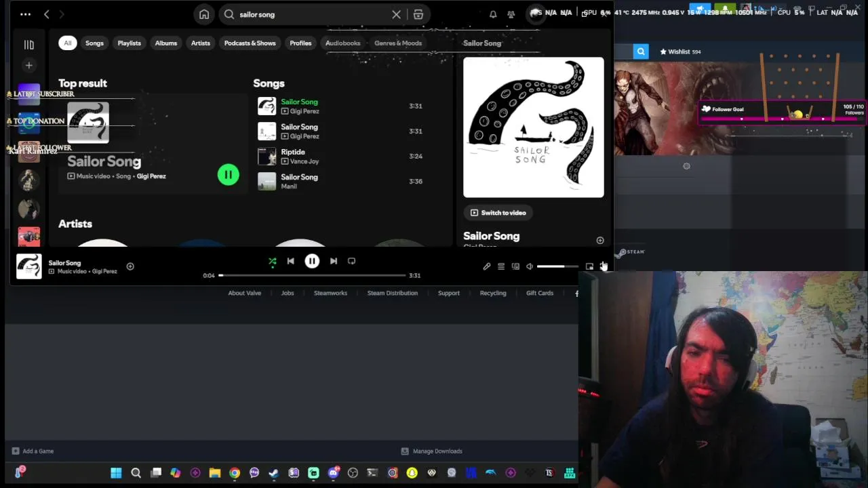Open Gigi Perez link in Top result
The image size is (868, 488).
pyautogui.click(x=151, y=176)
